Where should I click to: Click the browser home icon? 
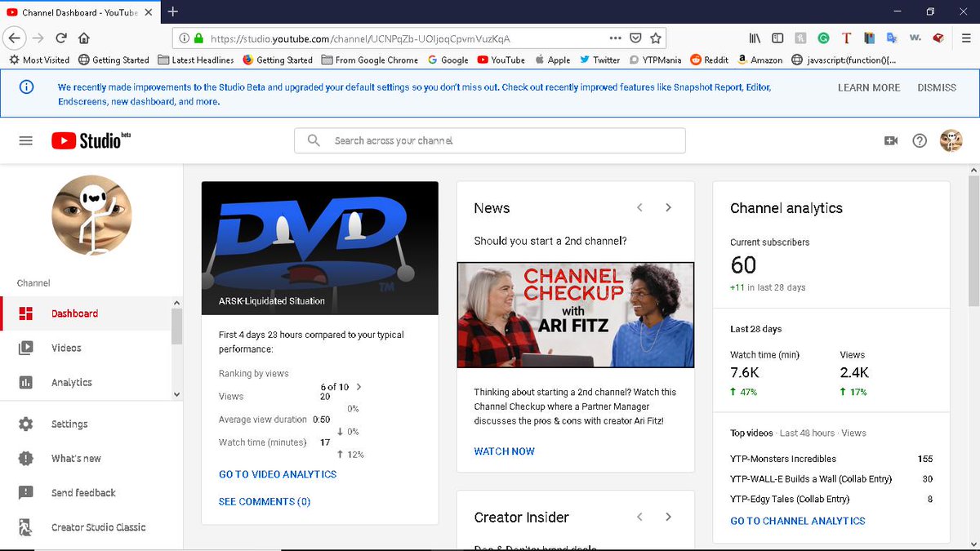pos(84,38)
